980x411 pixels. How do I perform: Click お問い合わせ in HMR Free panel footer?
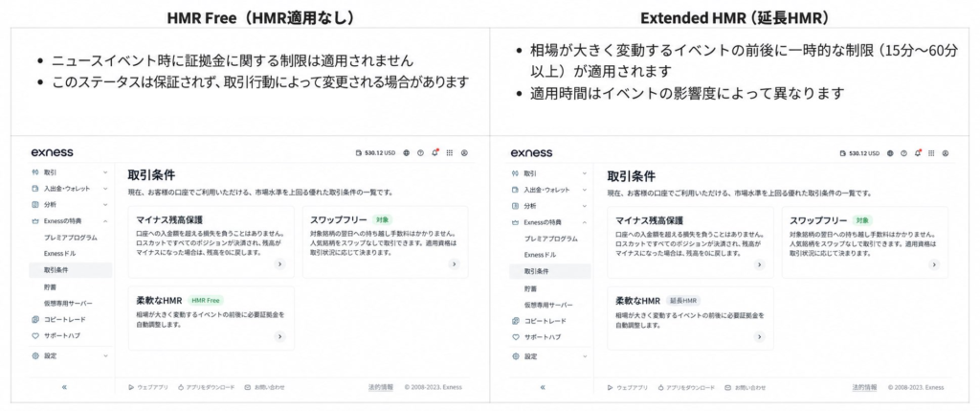click(x=264, y=387)
